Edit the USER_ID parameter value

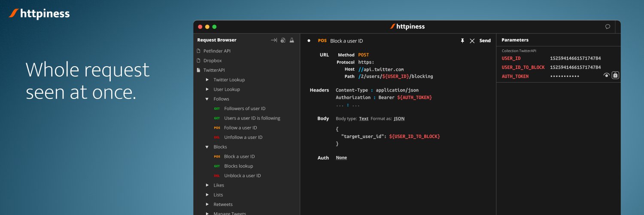[575, 58]
